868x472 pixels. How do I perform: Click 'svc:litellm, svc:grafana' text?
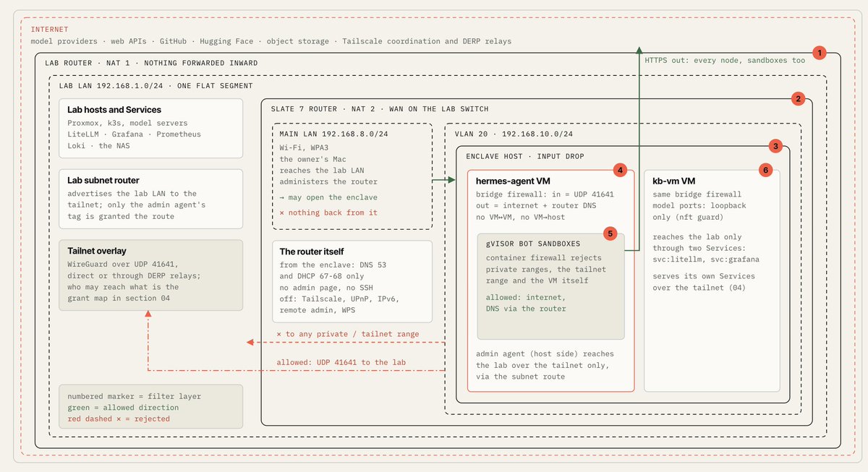coord(707,260)
